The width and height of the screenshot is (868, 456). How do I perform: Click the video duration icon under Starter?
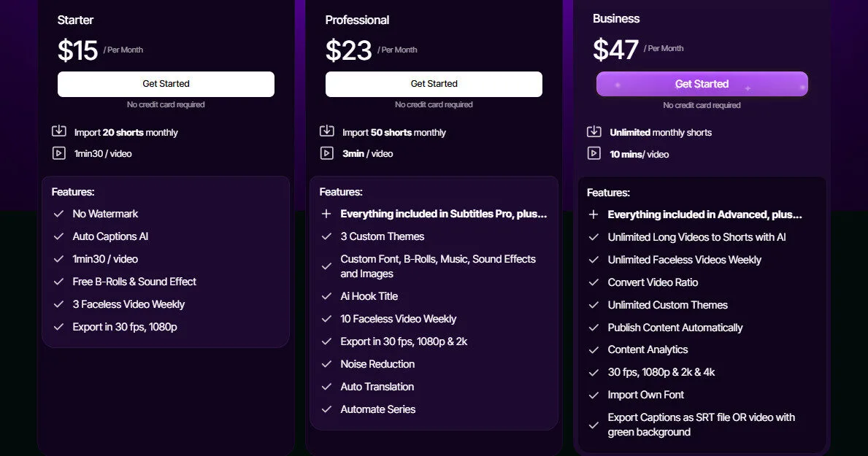coord(59,153)
